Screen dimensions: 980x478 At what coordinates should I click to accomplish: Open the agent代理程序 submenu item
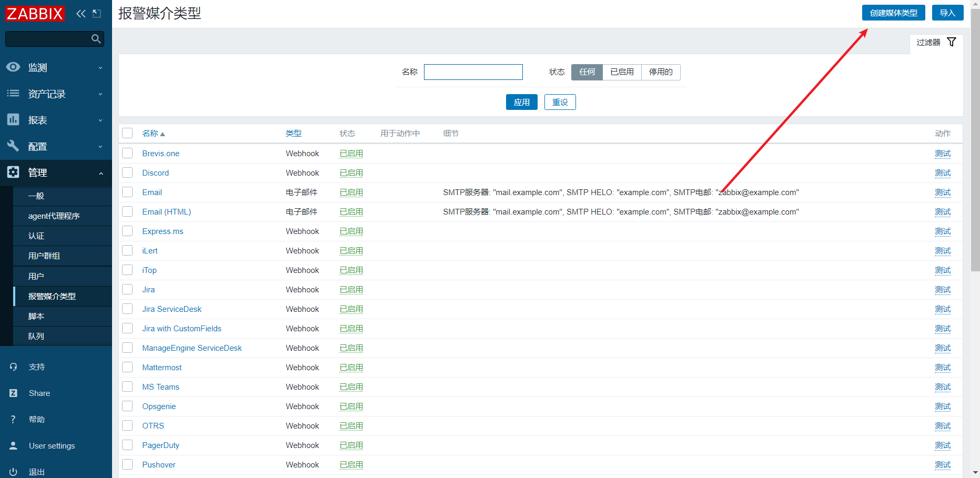63,216
